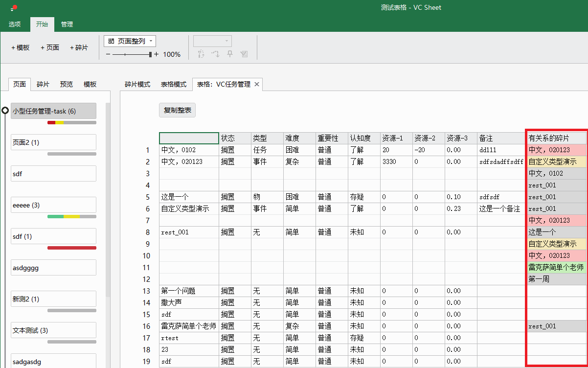
Task: Click the rightmost greyed toolbar grid icon
Action: (x=244, y=54)
